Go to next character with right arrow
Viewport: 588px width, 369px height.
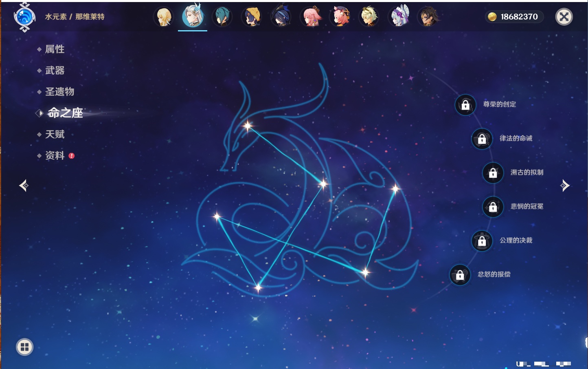565,186
